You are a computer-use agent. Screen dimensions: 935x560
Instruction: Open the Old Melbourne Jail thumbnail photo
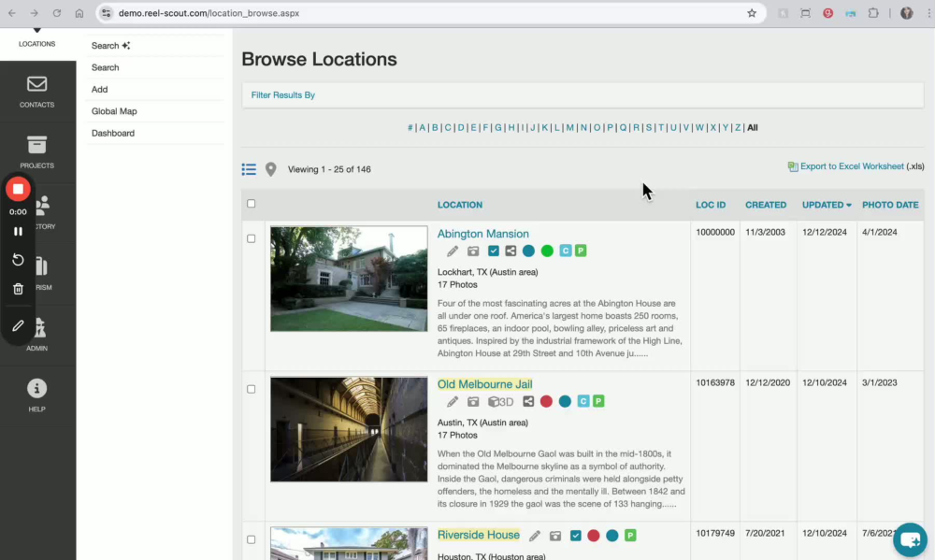click(x=349, y=429)
